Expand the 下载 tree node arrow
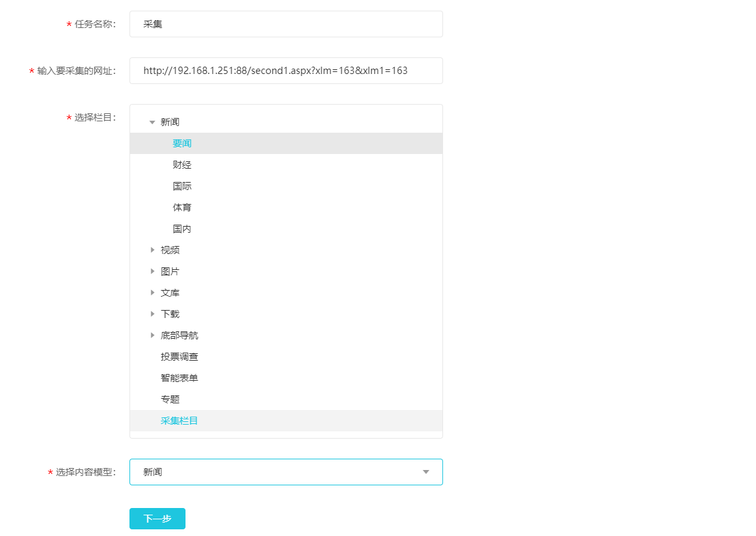 [x=152, y=314]
